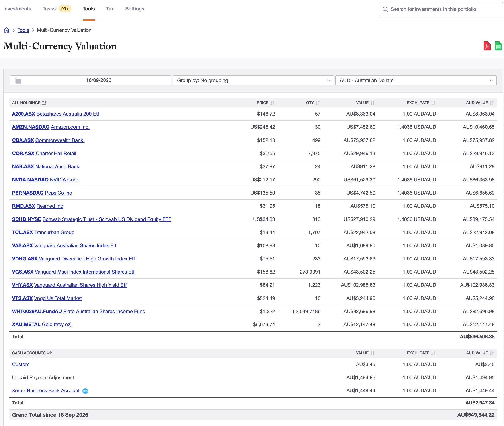Viewport: 504px width, 426px height.
Task: Click the Xero badge icon
Action: coord(85,391)
